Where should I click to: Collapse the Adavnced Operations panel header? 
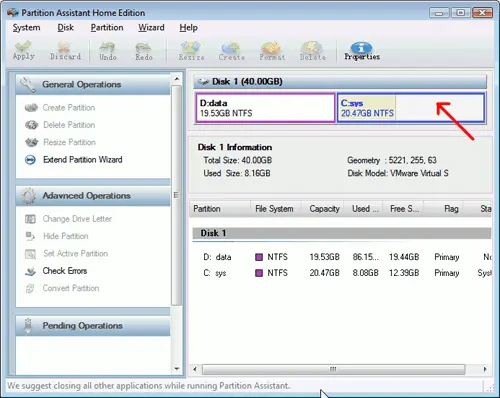[x=93, y=196]
